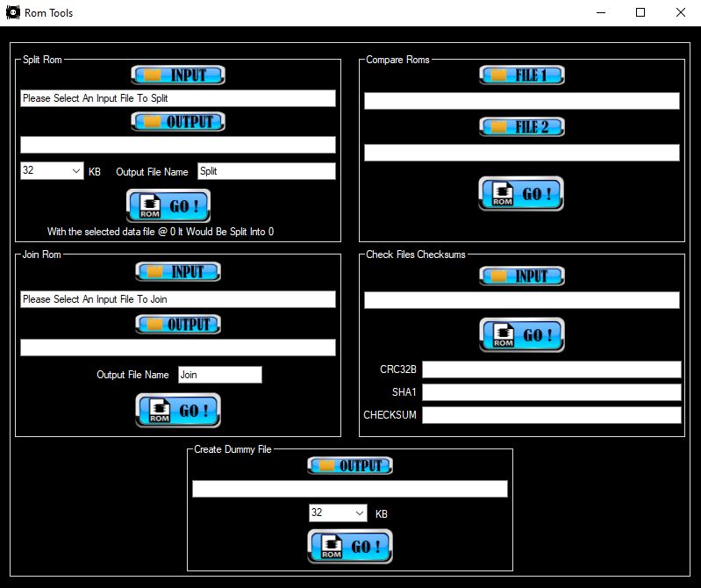This screenshot has width=701, height=588.
Task: Minimize the Rom Tools window
Action: click(x=601, y=12)
